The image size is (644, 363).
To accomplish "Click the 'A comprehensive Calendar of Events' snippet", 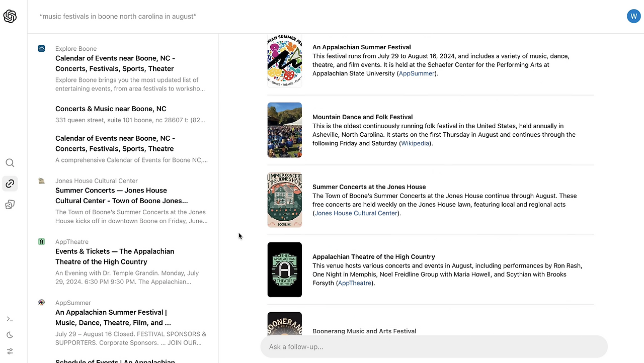I will point(131,160).
